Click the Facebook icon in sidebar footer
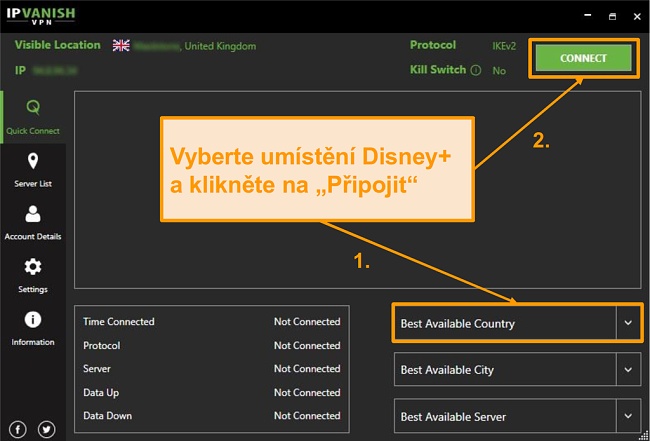This screenshot has height=441, width=650. point(17,429)
